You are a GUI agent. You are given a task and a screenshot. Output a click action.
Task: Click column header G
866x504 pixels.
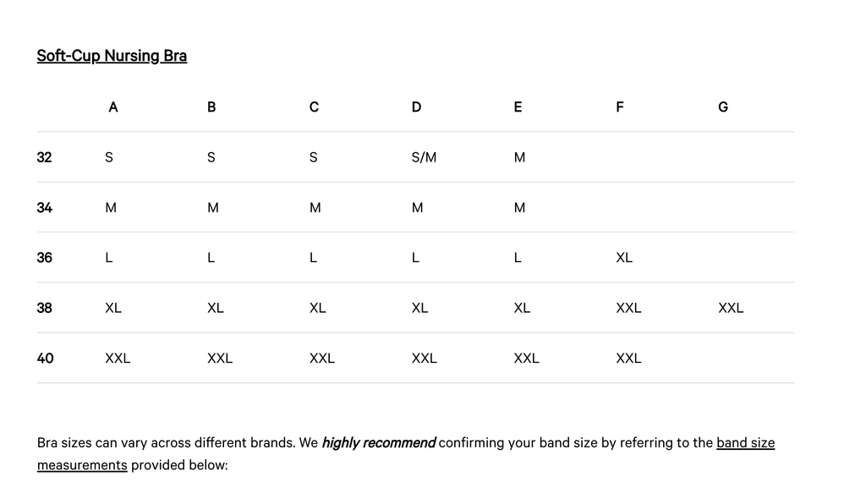(723, 107)
